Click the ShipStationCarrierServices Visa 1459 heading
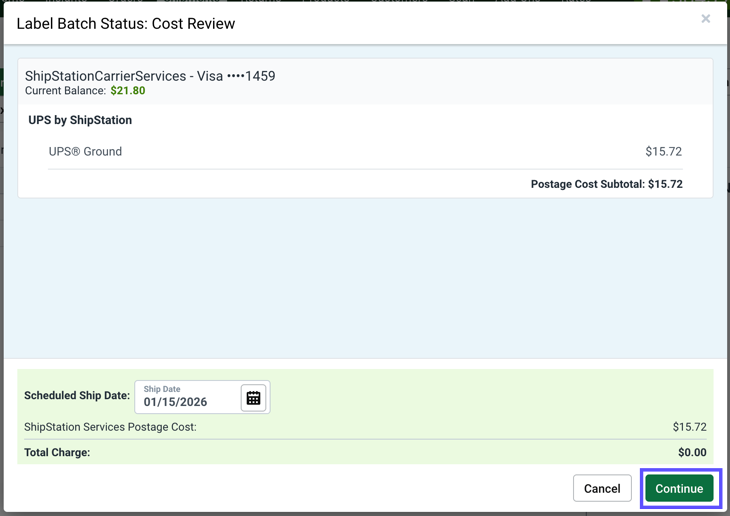The image size is (730, 516). pos(150,76)
